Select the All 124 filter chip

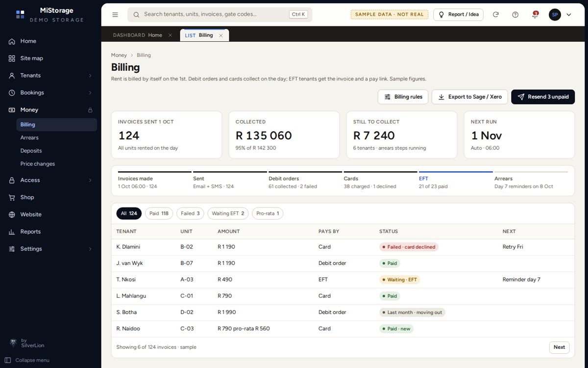tap(129, 213)
